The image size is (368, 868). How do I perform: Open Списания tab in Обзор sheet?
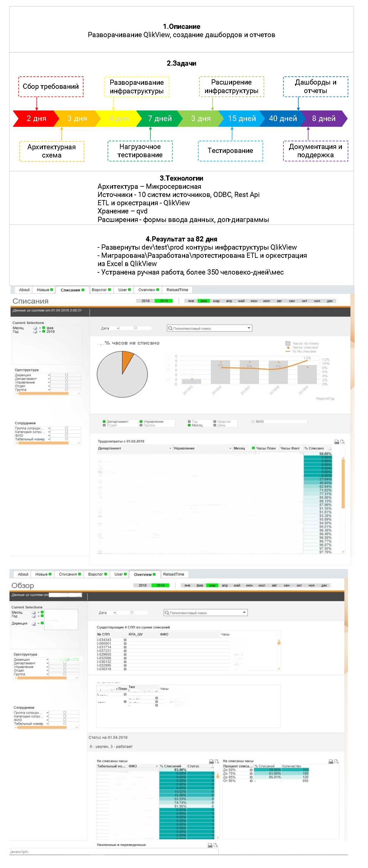click(x=70, y=574)
